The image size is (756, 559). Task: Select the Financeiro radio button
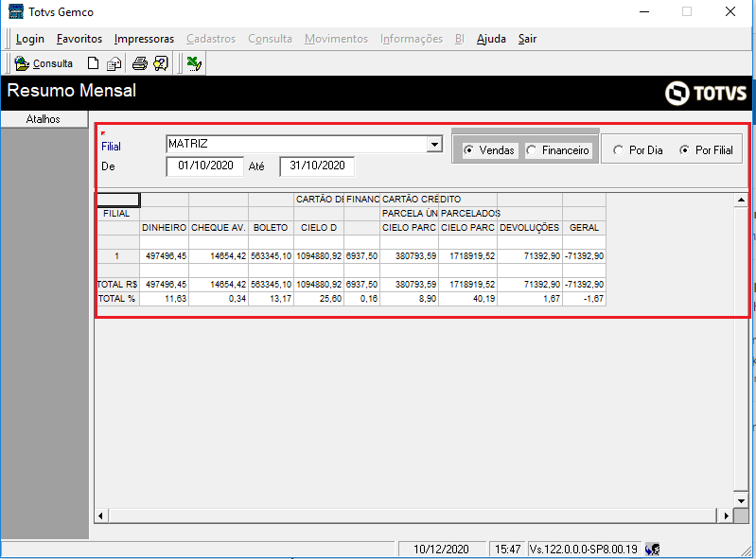(x=557, y=150)
